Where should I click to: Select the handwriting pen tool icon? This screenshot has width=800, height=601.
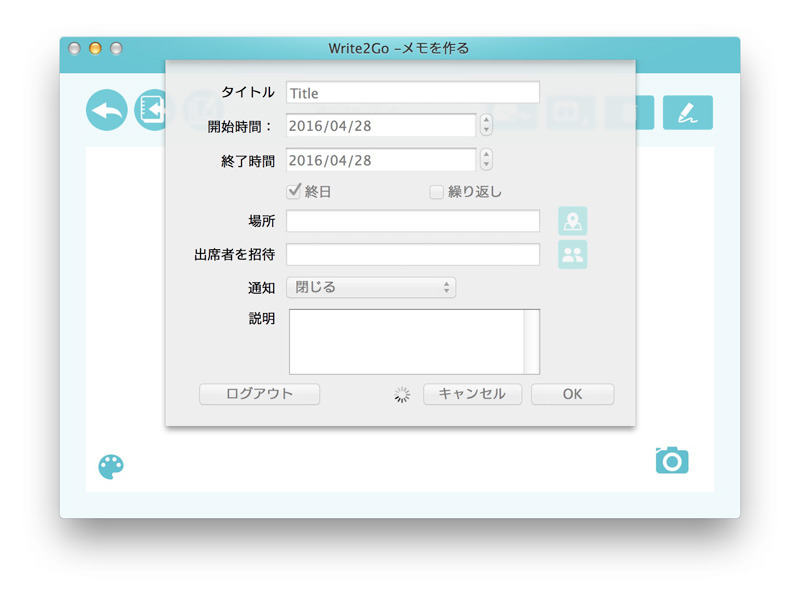687,112
